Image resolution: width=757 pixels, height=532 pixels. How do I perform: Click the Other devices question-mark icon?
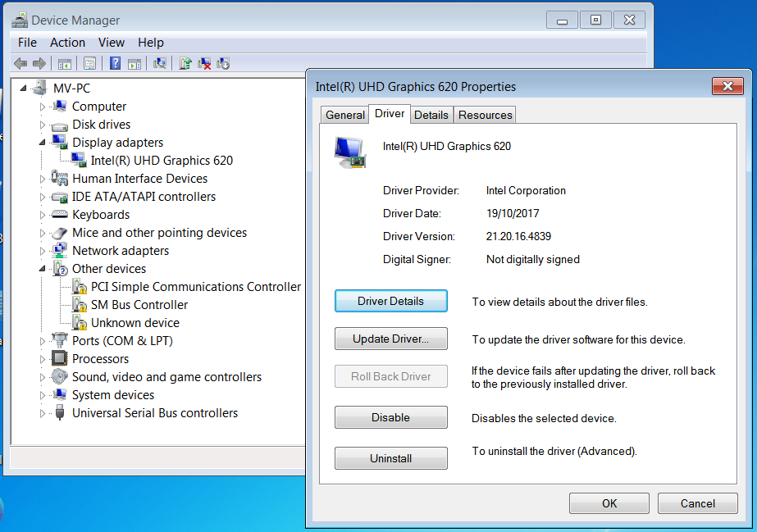click(x=60, y=268)
